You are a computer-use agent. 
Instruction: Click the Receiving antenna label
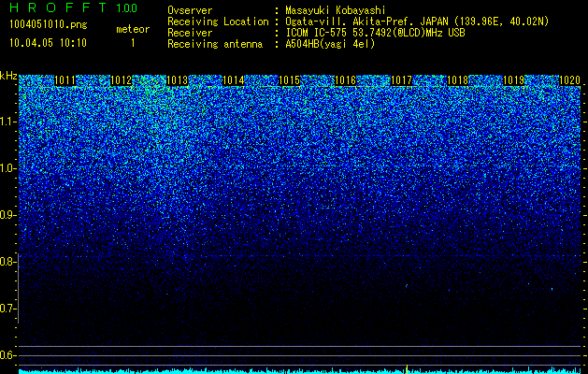point(215,44)
